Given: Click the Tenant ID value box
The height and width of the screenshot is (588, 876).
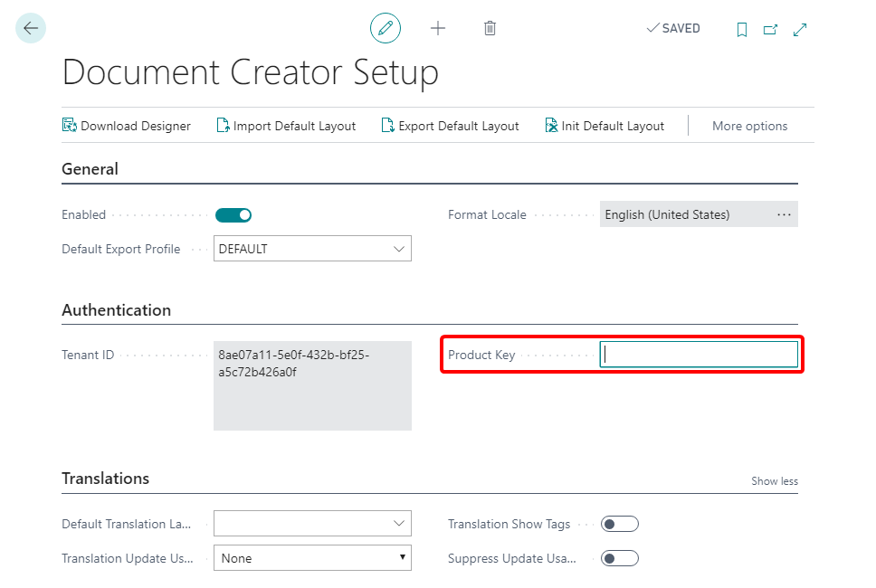Looking at the screenshot, I should coord(312,386).
